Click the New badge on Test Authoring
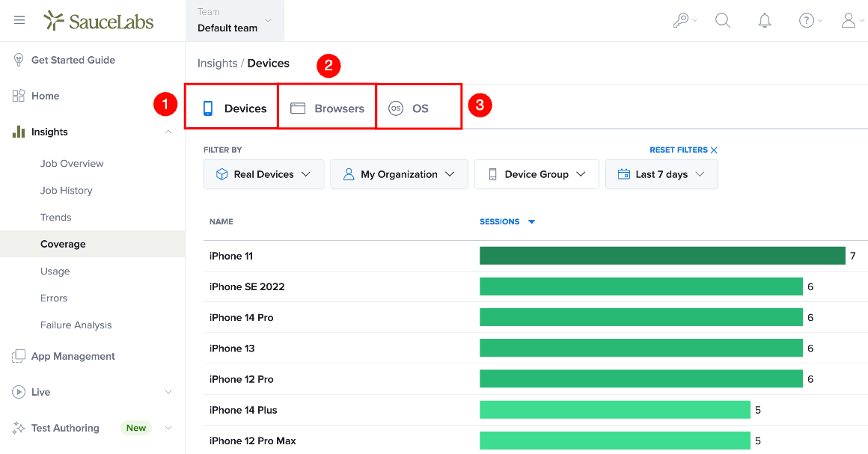The image size is (868, 454). click(135, 428)
